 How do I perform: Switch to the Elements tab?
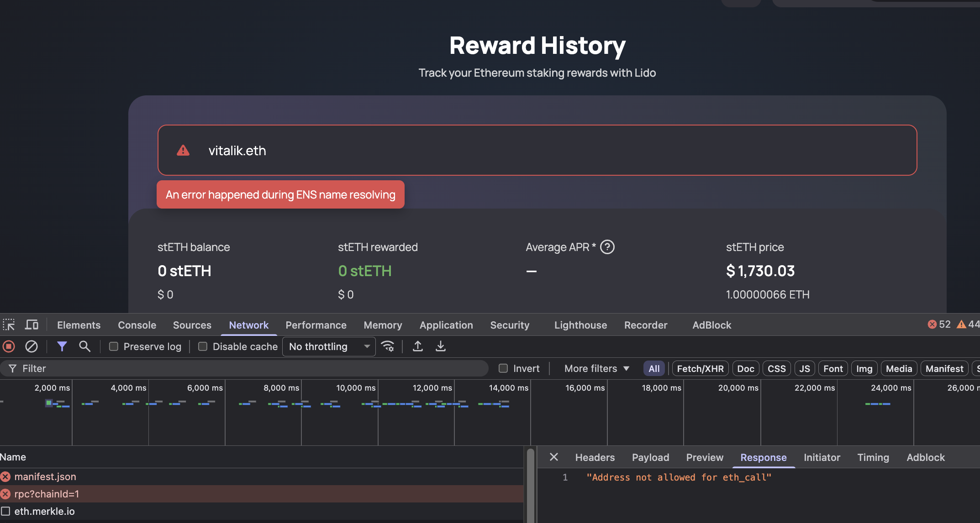click(x=79, y=325)
